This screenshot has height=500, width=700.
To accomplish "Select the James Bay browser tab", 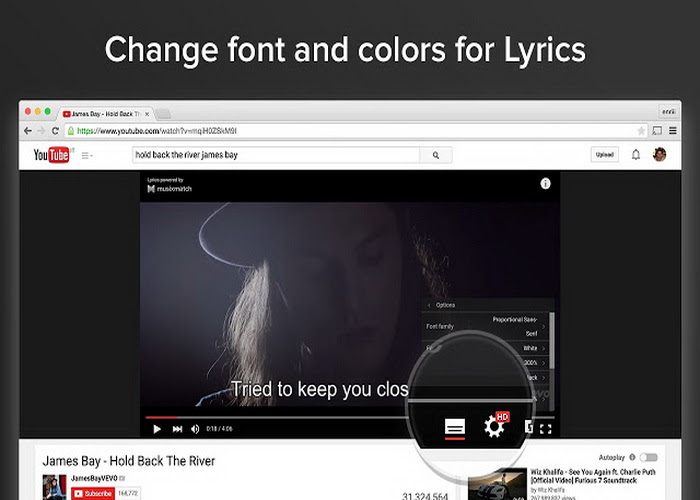I will [x=105, y=114].
